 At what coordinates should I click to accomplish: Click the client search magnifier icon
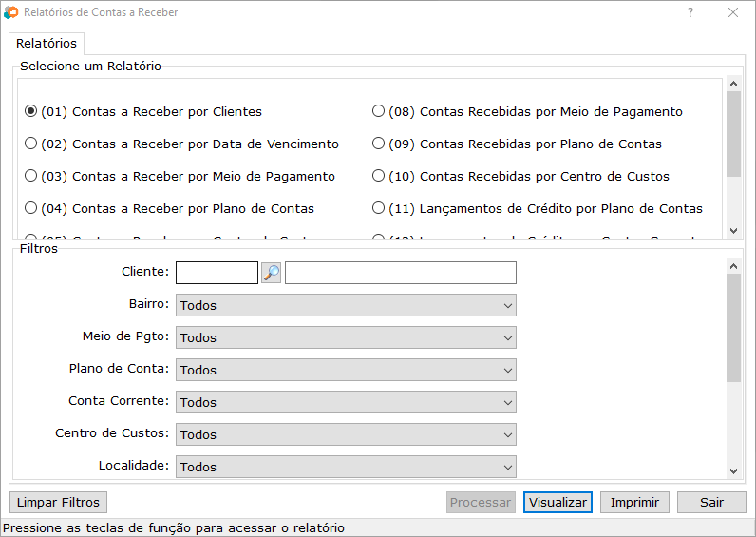pyautogui.click(x=271, y=273)
